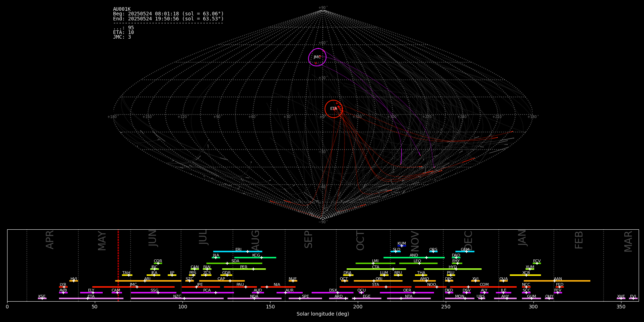Click the sporadic count '...: 95'
Viewport: 644px width, 322px height.
(x=123, y=28)
